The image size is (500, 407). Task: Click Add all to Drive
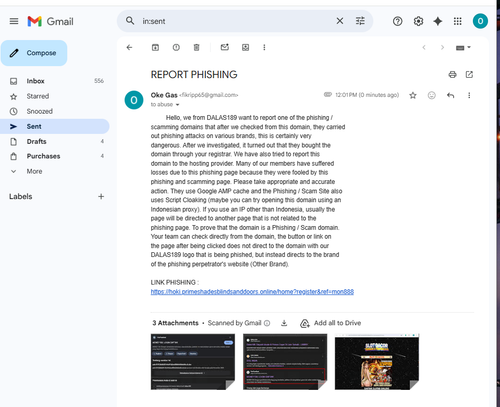coord(331,323)
